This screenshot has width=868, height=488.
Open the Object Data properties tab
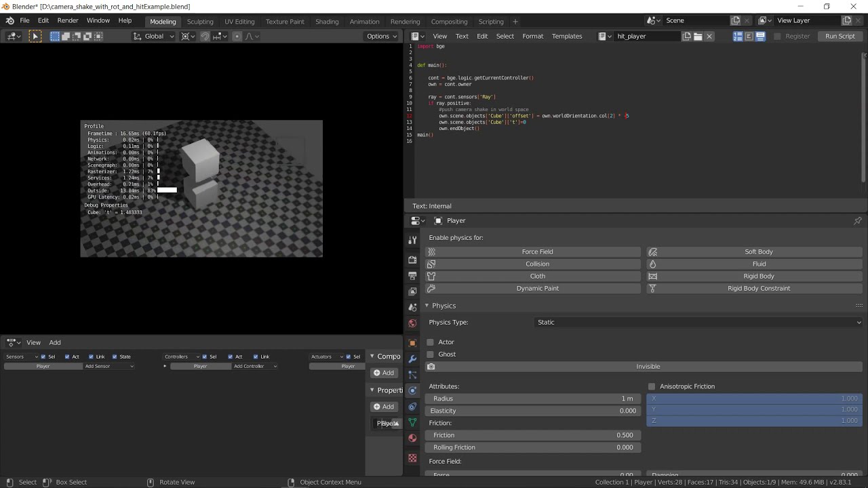[x=412, y=422]
